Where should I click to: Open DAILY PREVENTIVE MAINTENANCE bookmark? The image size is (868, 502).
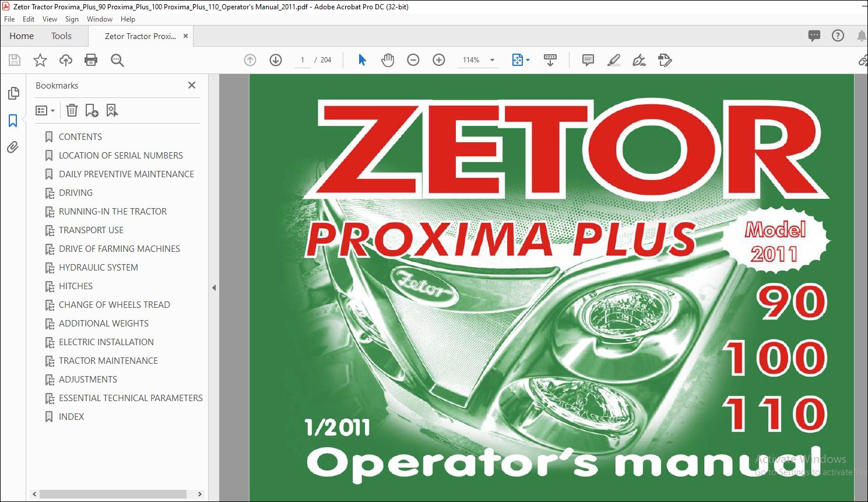[126, 174]
